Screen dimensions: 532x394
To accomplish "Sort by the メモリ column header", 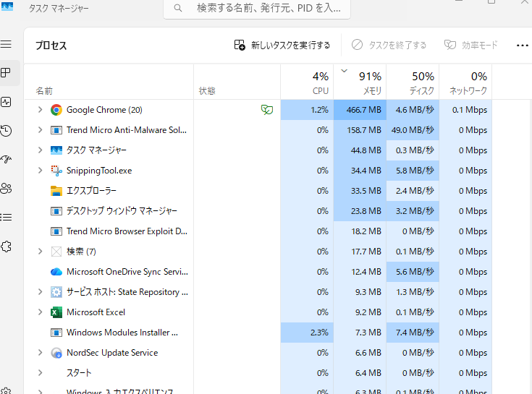I will tap(360, 82).
